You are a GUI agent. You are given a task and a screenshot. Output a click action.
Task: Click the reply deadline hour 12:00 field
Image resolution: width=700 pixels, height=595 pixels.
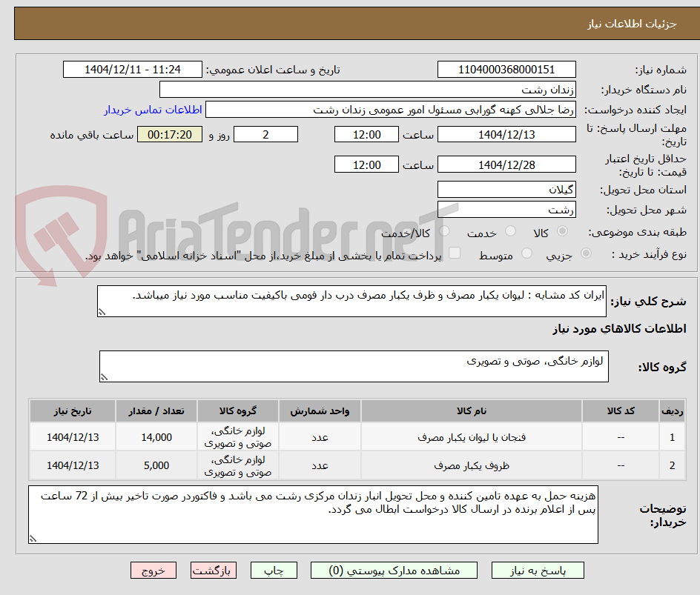coord(366,134)
